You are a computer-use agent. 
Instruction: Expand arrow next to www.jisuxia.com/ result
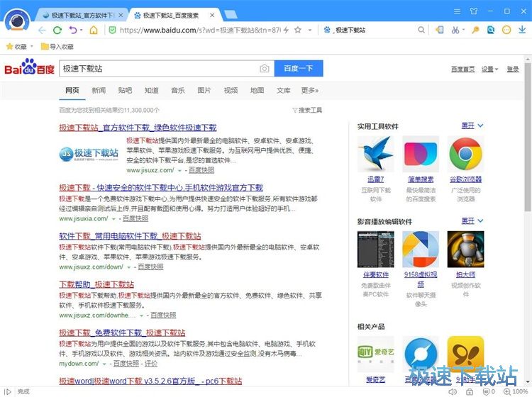(x=113, y=219)
